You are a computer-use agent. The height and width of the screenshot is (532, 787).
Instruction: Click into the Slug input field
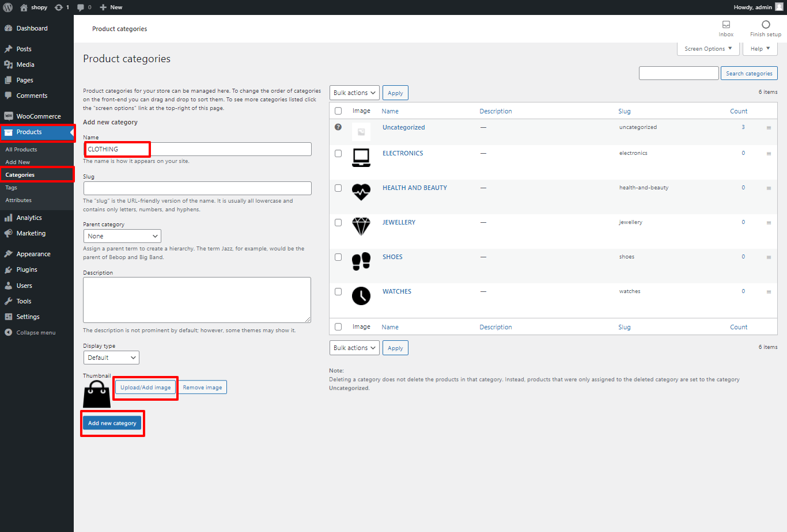197,188
